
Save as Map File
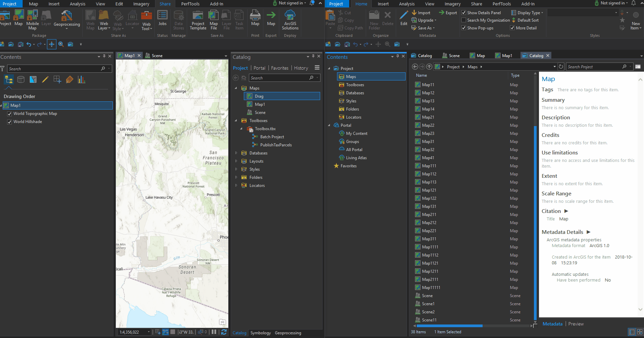(x=214, y=20)
